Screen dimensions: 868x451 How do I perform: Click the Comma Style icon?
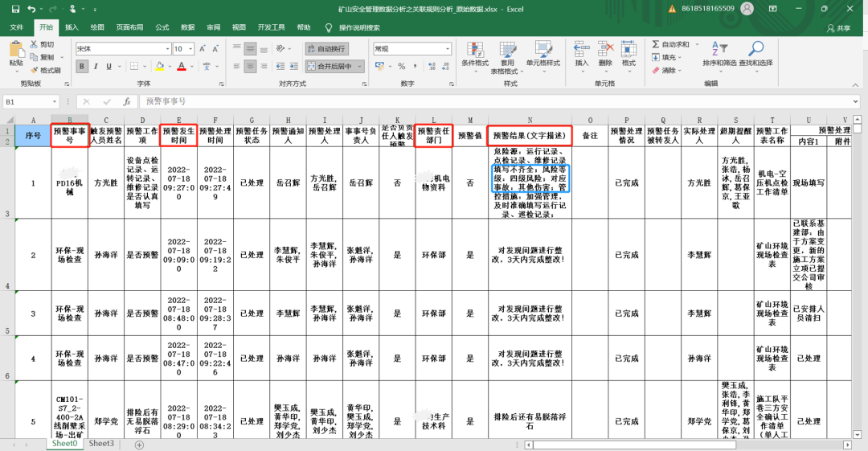[415, 67]
